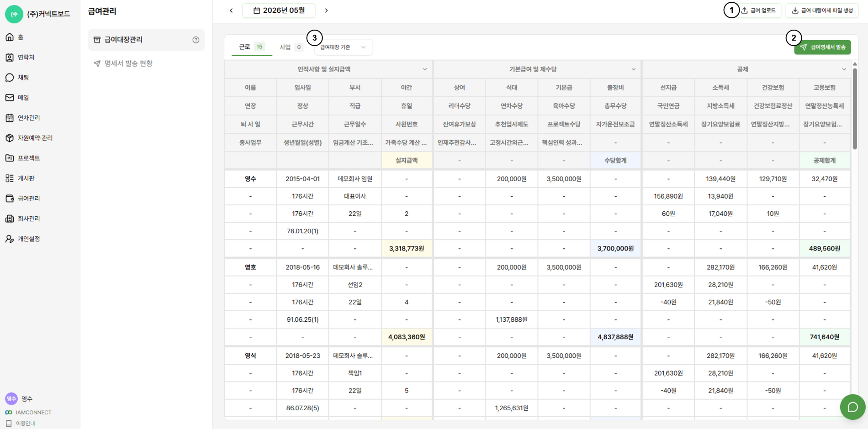
Task: Open the 메일 mail icon
Action: click(10, 98)
